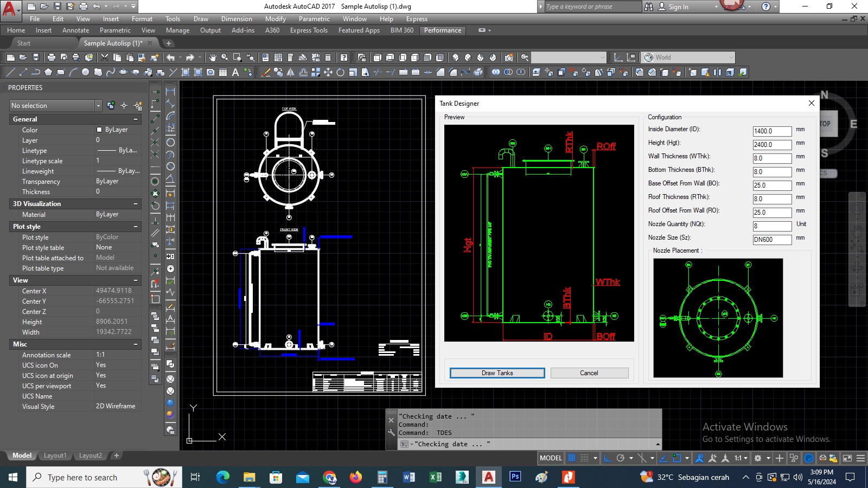Screen dimensions: 868x488
Task: Select the Line draw tool
Action: point(10,72)
